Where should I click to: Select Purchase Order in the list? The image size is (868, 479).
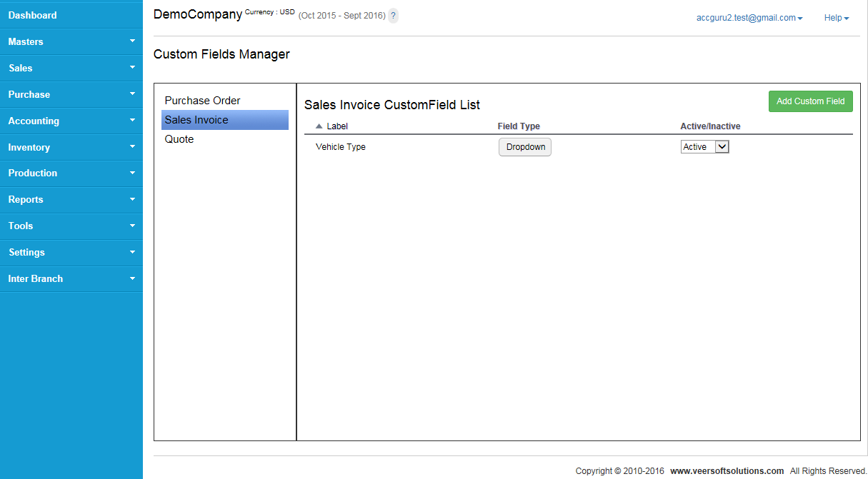coord(202,101)
